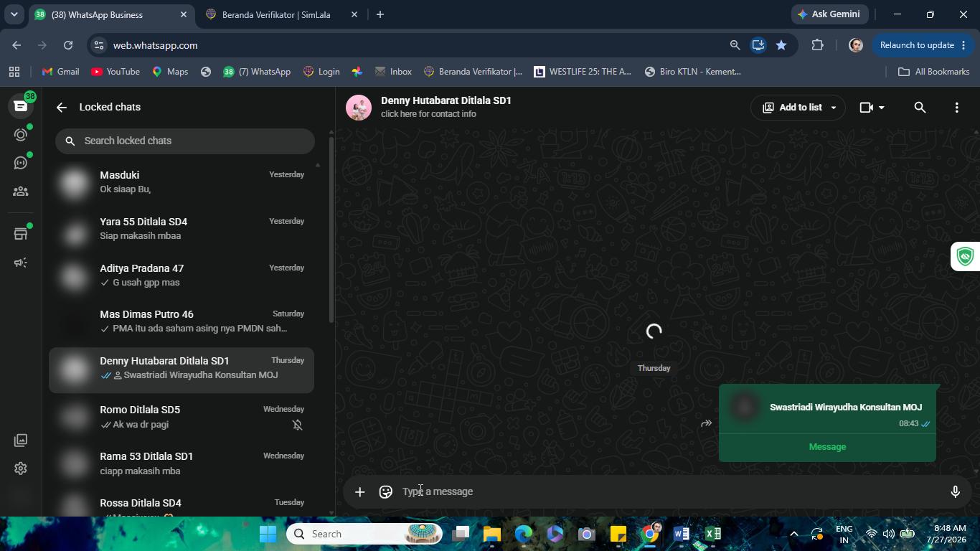Open the business tools storefront icon
The image size is (980, 551).
tap(21, 234)
